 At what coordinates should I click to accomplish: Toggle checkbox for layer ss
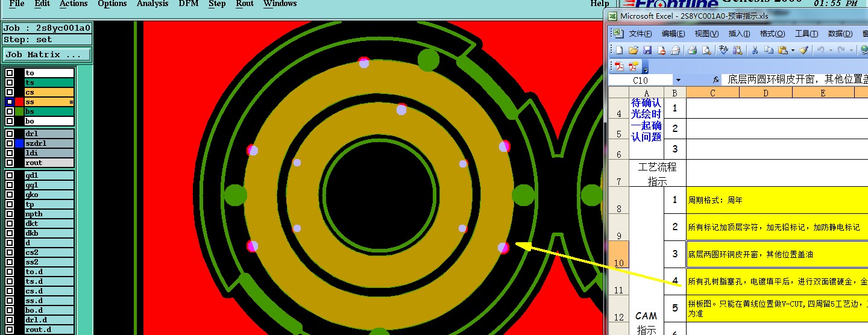pyautogui.click(x=10, y=102)
